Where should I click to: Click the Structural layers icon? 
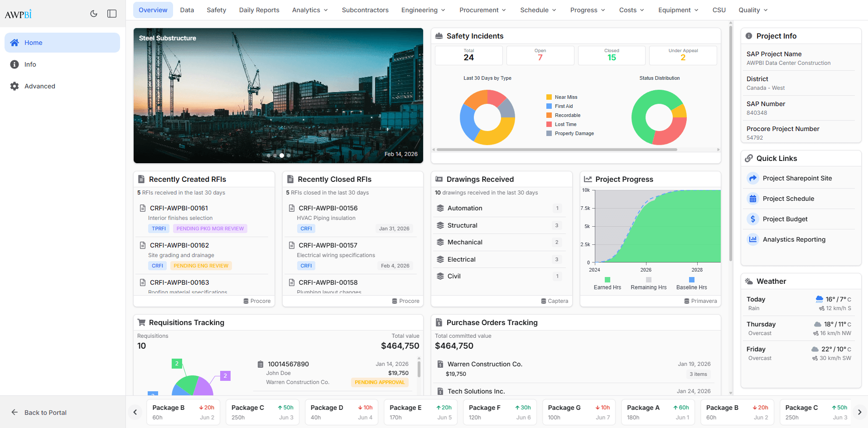[x=440, y=225]
